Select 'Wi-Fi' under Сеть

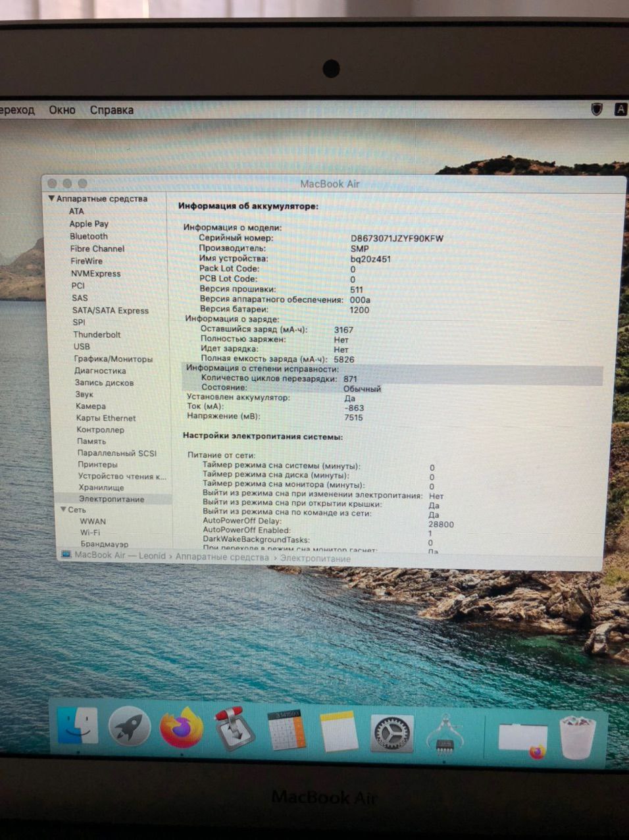click(x=90, y=533)
